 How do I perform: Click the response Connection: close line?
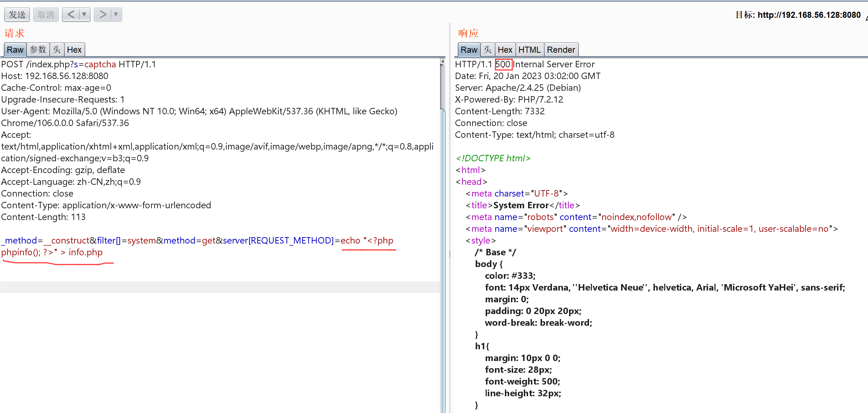tap(491, 123)
